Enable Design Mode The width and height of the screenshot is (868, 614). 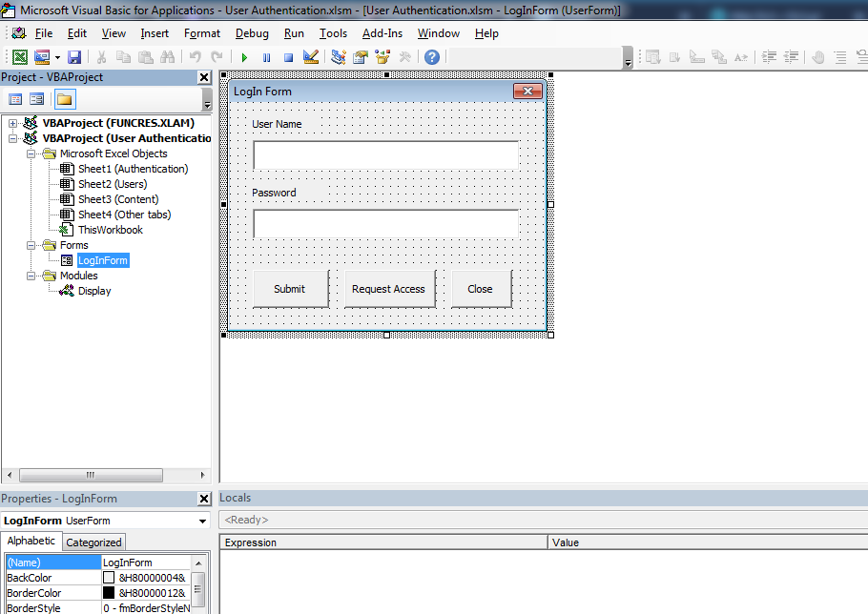pos(311,56)
